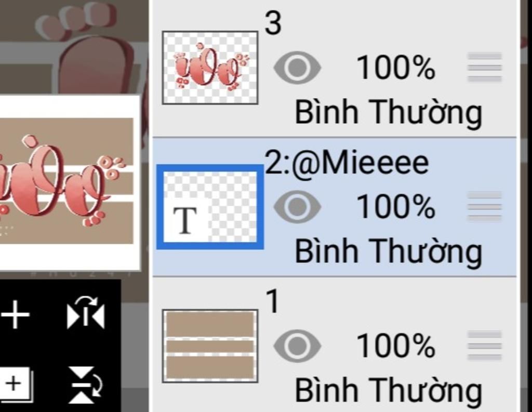Open the Bình Thường blend mode for layer 3
This screenshot has width=532, height=412.
click(x=388, y=112)
